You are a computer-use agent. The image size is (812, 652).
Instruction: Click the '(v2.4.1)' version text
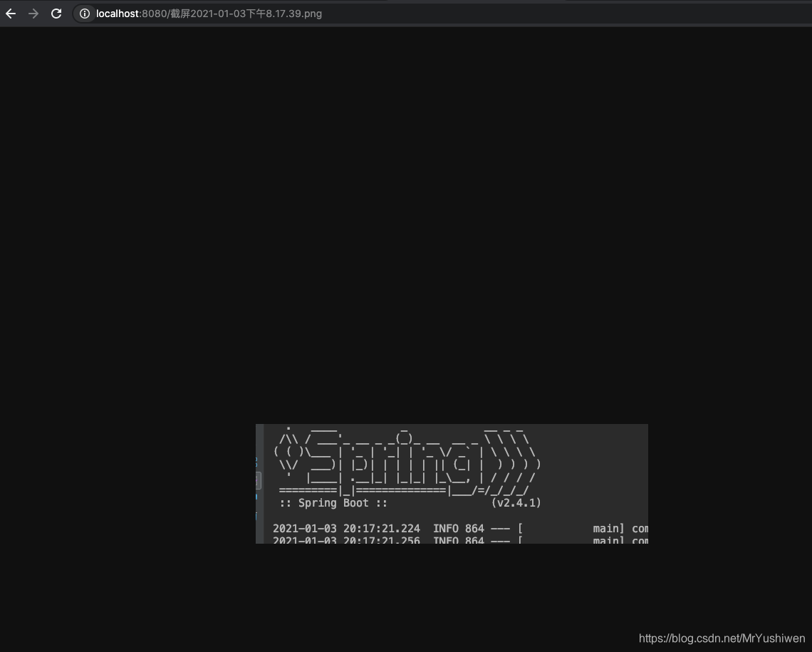(516, 503)
